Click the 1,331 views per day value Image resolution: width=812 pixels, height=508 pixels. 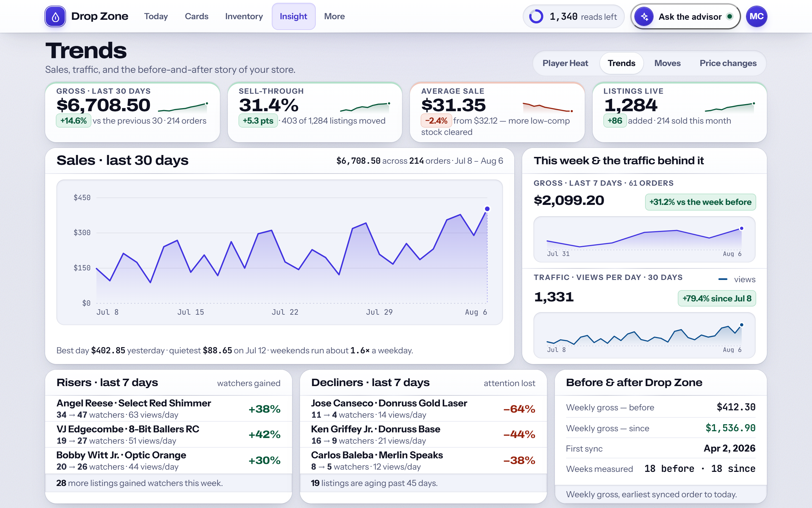click(554, 297)
